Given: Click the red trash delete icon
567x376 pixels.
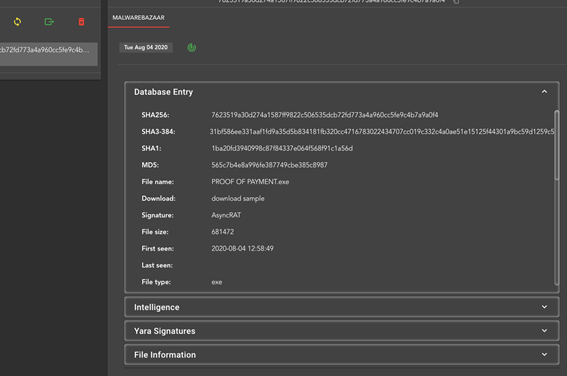Looking at the screenshot, I should 81,22.
